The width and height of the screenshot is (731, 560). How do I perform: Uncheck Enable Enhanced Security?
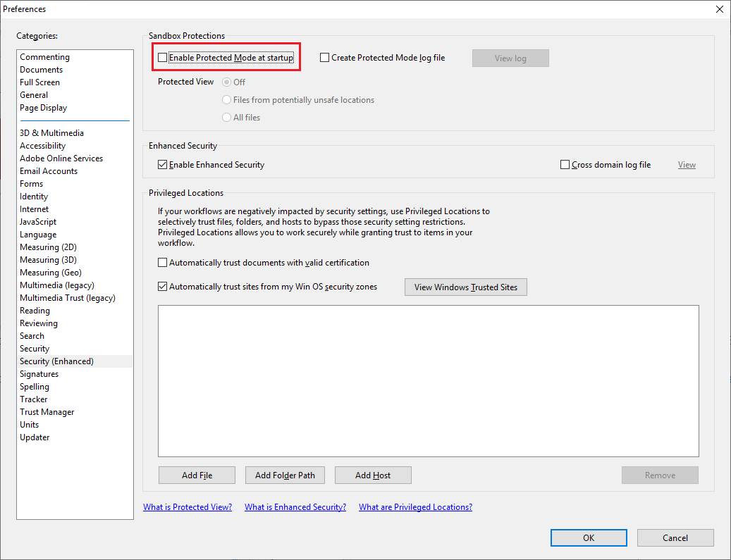(162, 164)
